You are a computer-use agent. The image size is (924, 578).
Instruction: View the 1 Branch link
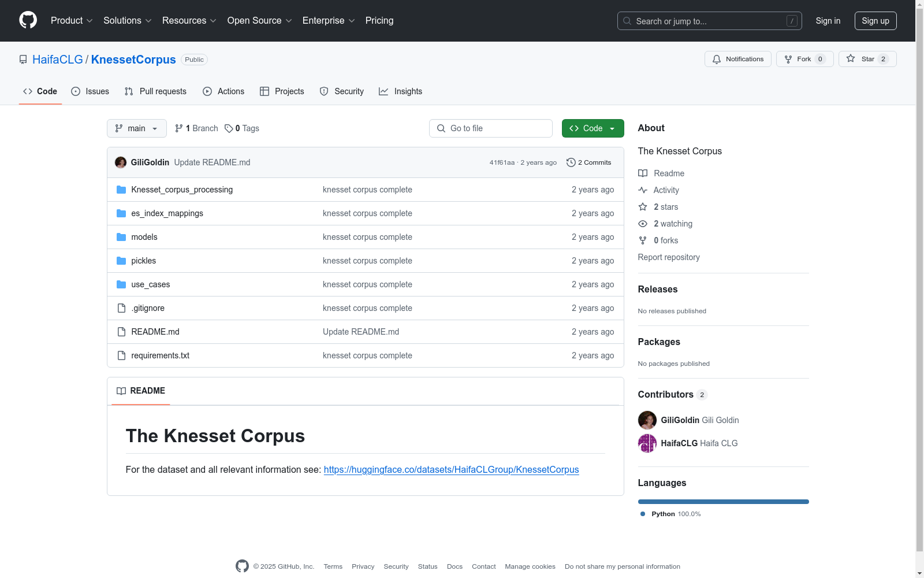point(196,128)
